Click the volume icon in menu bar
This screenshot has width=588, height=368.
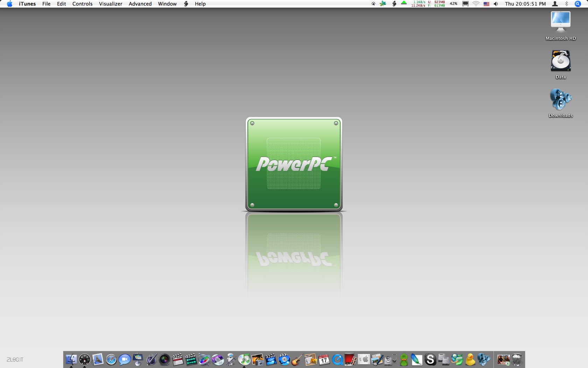pos(496,4)
